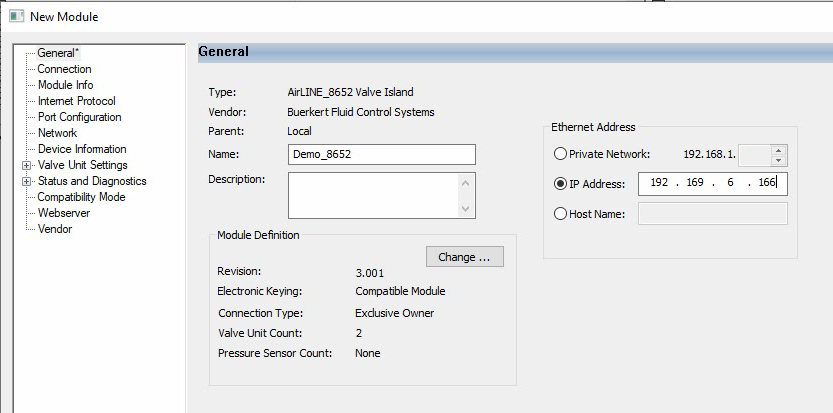The width and height of the screenshot is (833, 413).
Task: Click the Name field containing Demo_8652
Action: (x=381, y=154)
